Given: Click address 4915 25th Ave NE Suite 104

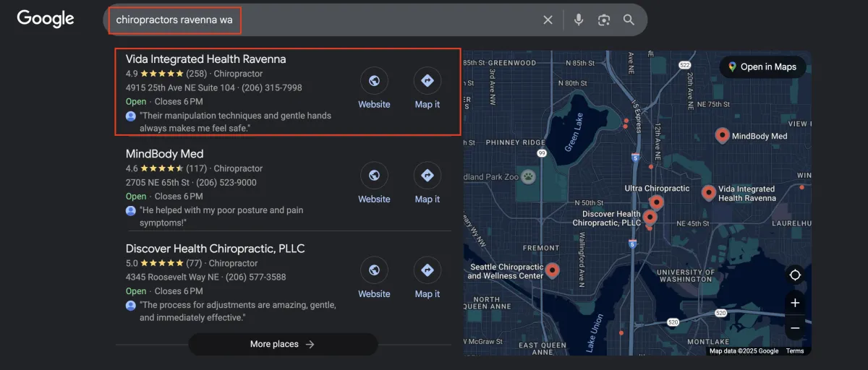Looking at the screenshot, I should point(180,87).
